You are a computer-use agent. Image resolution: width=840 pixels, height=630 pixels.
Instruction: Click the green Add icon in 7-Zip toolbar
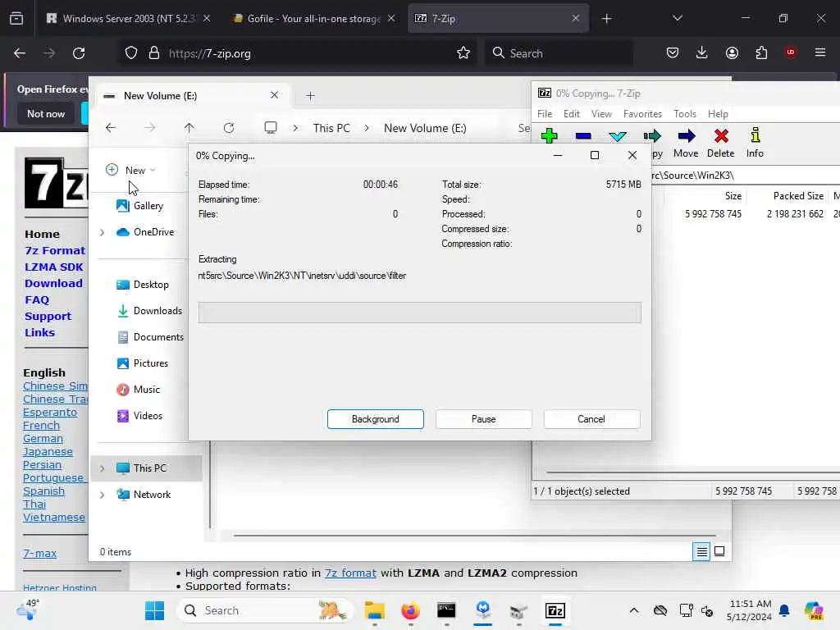[x=549, y=136]
